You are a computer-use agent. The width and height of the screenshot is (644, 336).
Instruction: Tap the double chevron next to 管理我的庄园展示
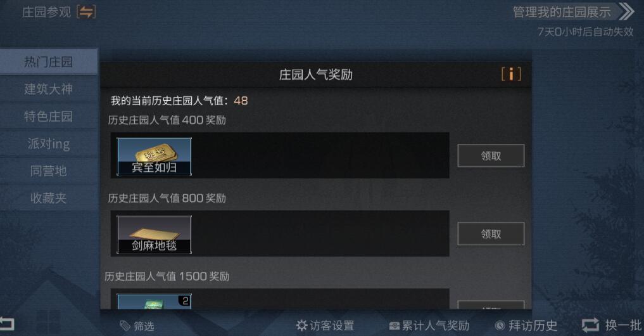(x=626, y=11)
